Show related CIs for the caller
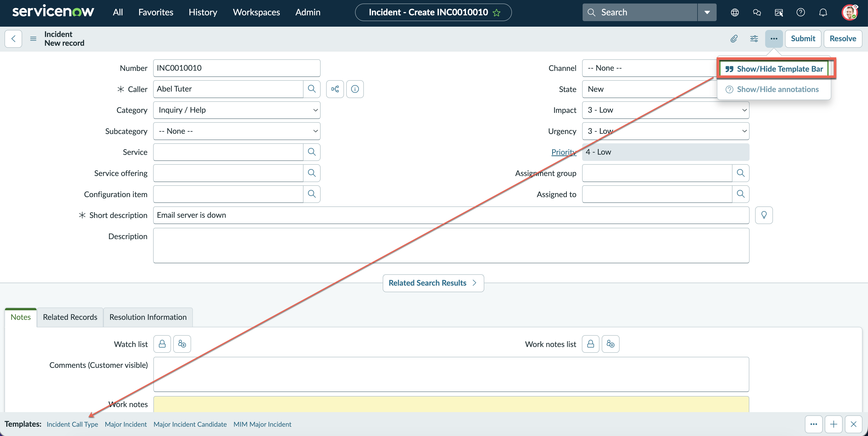Image resolution: width=868 pixels, height=436 pixels. pyautogui.click(x=335, y=89)
